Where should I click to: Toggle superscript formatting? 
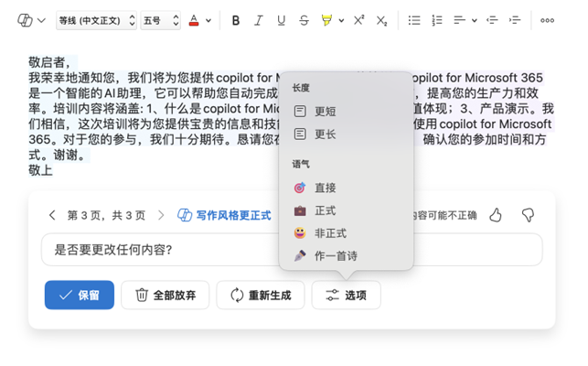358,20
